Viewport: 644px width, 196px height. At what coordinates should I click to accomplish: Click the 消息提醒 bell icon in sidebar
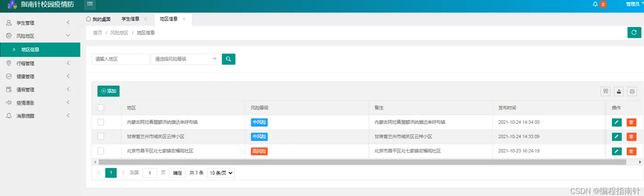9,116
